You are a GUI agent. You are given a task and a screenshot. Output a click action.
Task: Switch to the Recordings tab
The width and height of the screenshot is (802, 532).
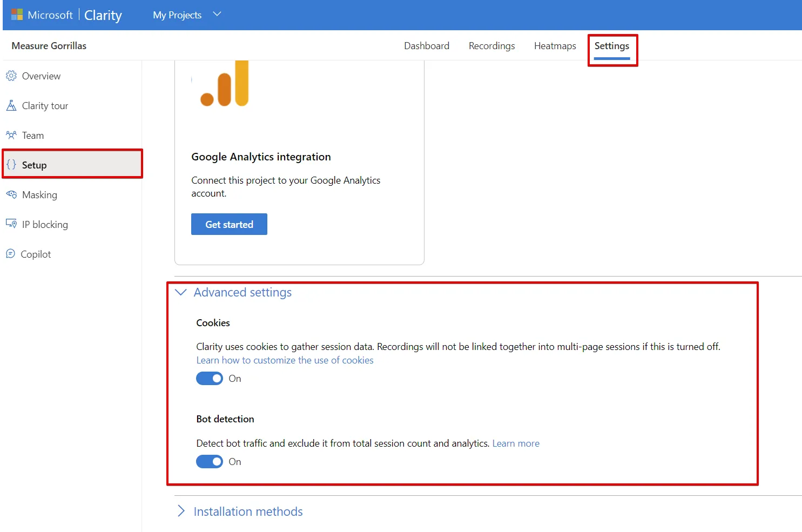click(x=491, y=46)
